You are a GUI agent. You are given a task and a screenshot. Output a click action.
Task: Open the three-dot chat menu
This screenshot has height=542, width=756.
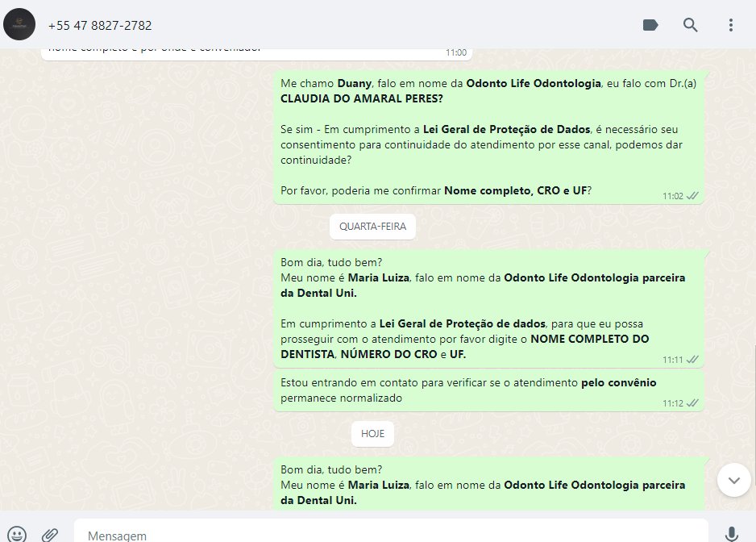point(731,25)
